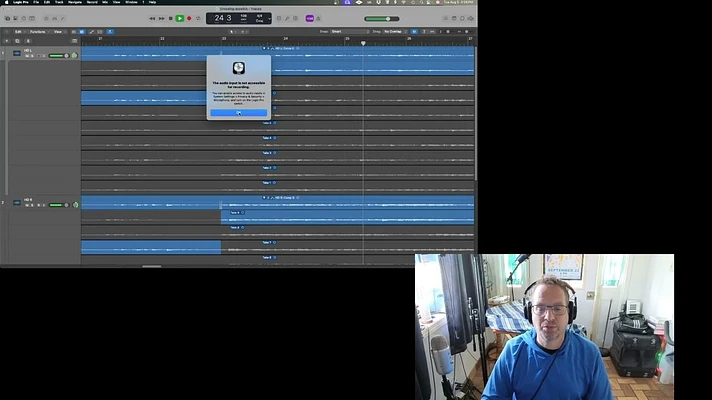The width and height of the screenshot is (712, 400).
Task: Open the Help menu
Action: [x=153, y=2]
